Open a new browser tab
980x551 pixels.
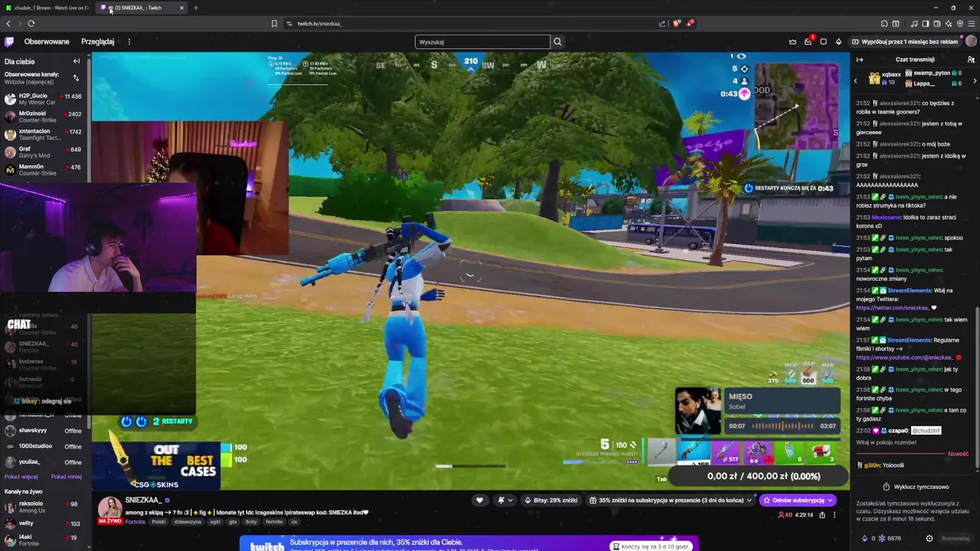195,8
